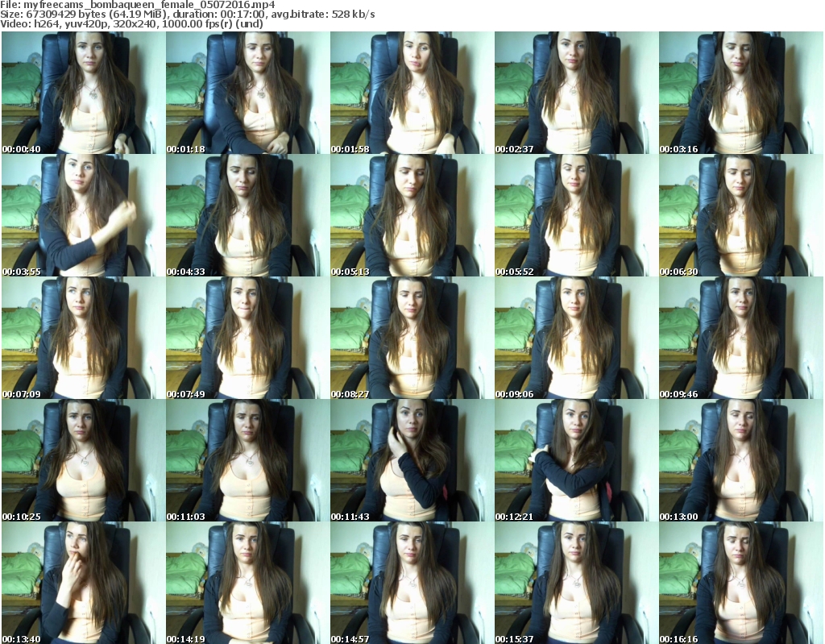Pick the preview frame marked 00:07:49
This screenshot has width=825, height=644.
click(248, 338)
